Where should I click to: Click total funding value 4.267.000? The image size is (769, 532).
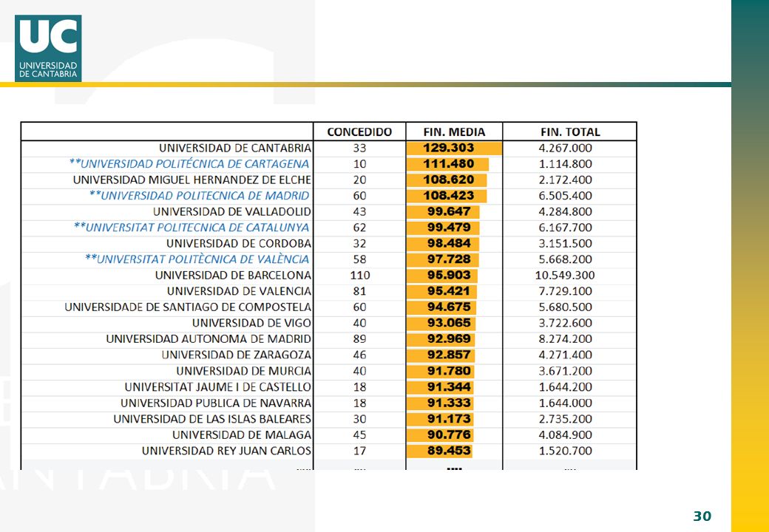coord(566,148)
